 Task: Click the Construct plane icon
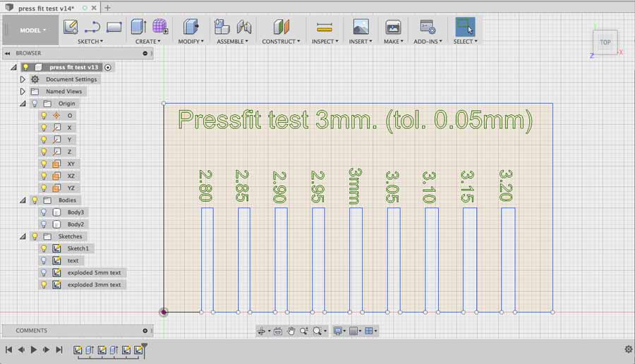(x=282, y=27)
